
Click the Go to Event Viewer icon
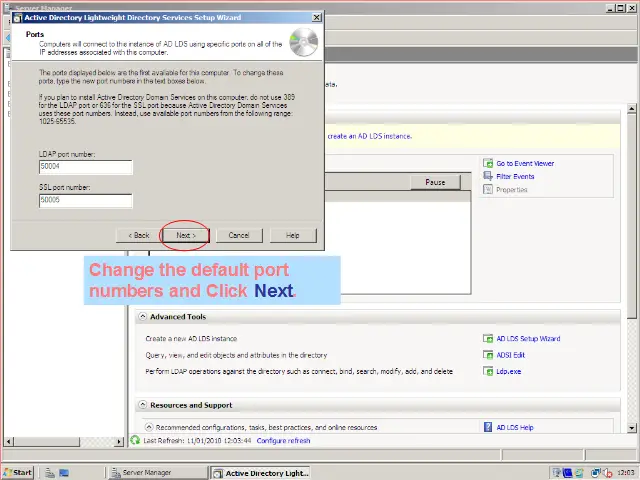point(488,163)
